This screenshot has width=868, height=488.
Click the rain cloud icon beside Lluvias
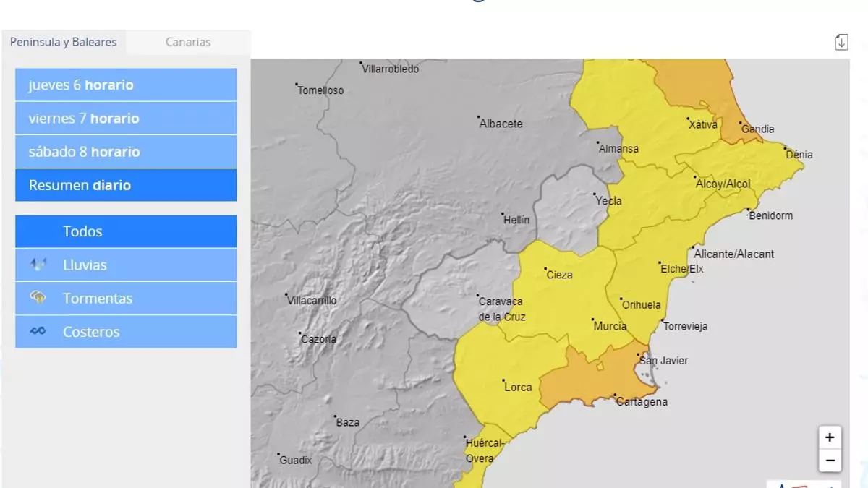(x=38, y=265)
